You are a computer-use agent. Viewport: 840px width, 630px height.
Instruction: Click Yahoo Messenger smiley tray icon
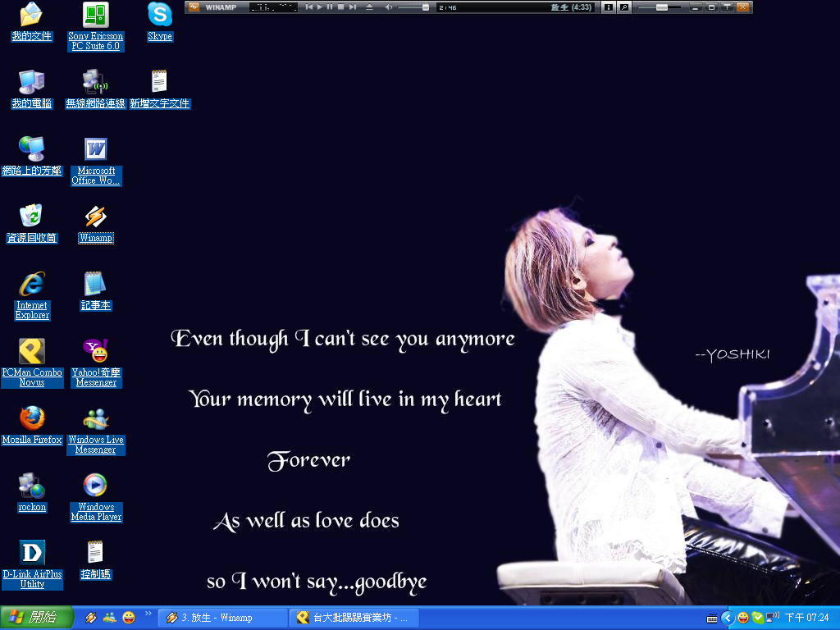pyautogui.click(x=742, y=618)
